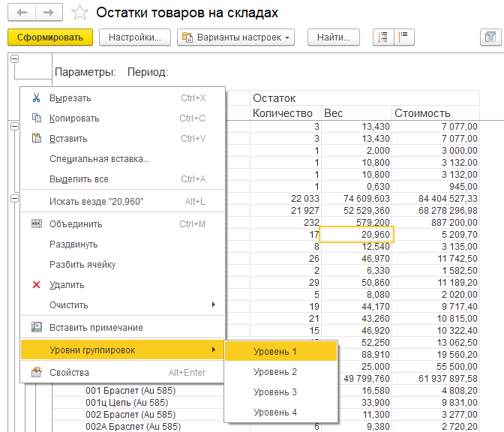Click the forward navigation arrow
Image resolution: width=504 pixels, height=432 pixels.
pyautogui.click(x=49, y=13)
